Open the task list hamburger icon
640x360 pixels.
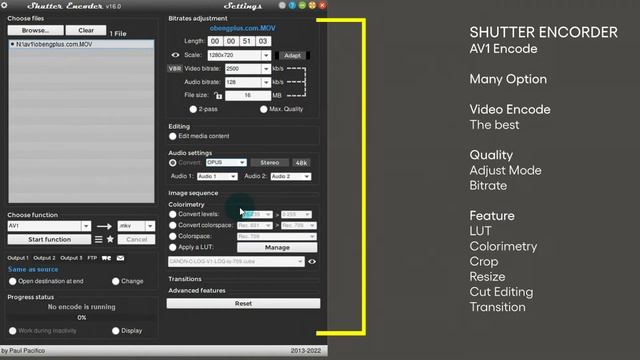click(x=99, y=240)
